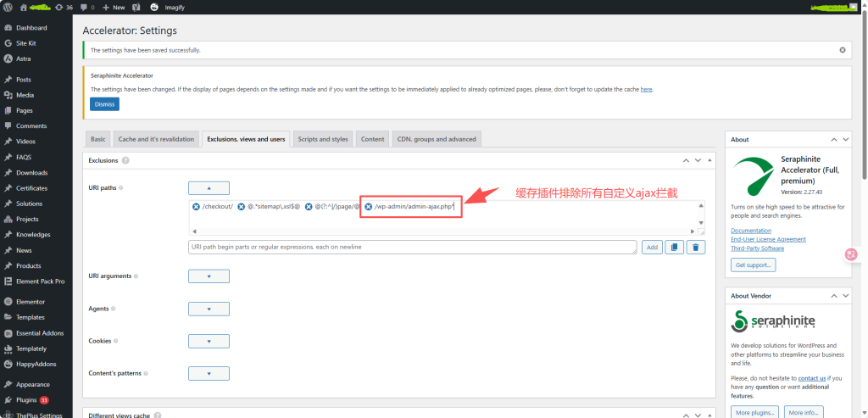The height and width of the screenshot is (418, 868).
Task: Remove the /checkout/ URI path exclusion
Action: [197, 207]
